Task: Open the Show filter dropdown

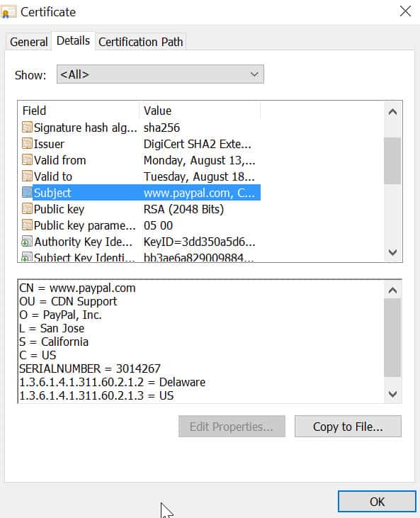Action: 160,74
